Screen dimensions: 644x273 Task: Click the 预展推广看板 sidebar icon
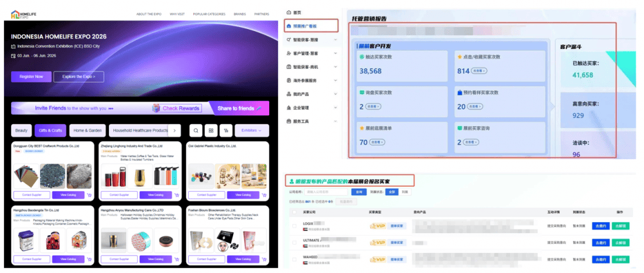[289, 26]
